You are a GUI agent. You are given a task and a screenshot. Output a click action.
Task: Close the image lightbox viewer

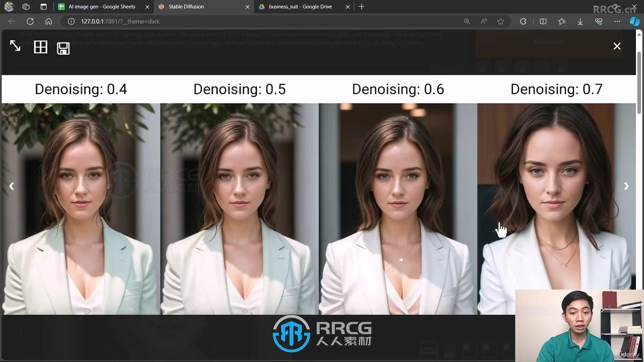[617, 46]
